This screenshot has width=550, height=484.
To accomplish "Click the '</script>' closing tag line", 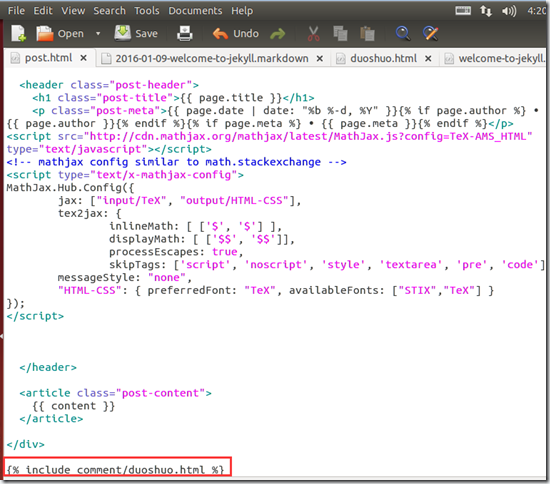I will [35, 316].
